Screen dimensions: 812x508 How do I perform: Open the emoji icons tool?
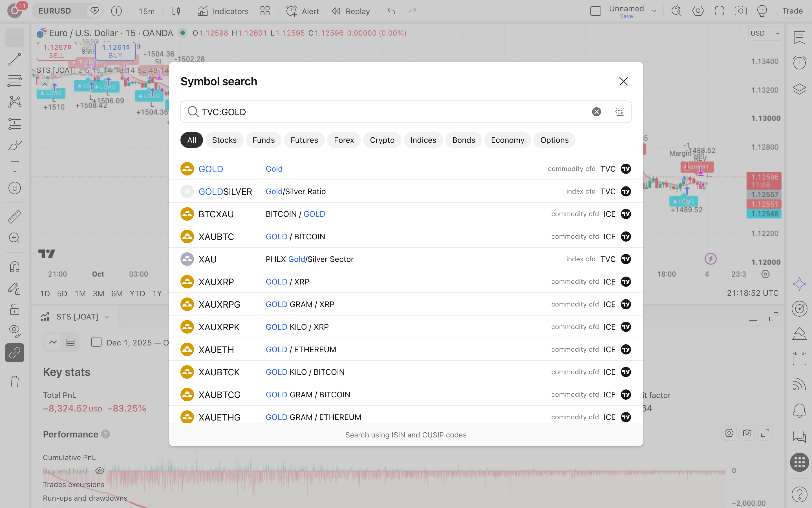point(15,188)
